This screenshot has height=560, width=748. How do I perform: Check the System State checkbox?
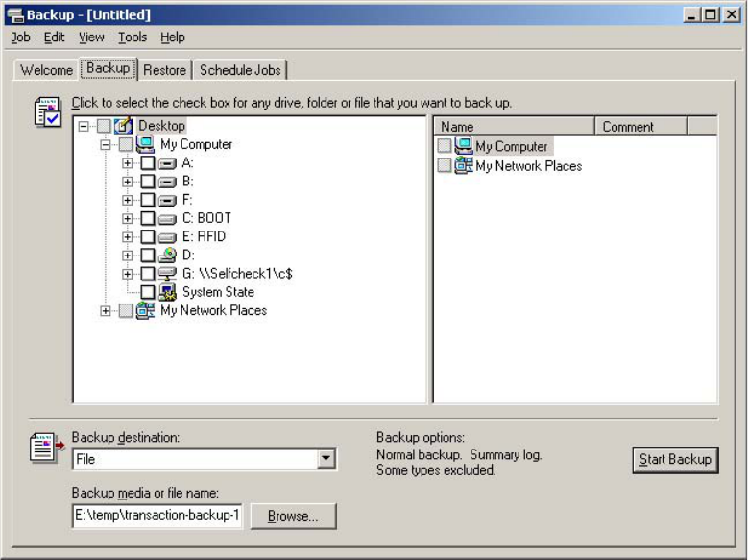pyautogui.click(x=148, y=292)
